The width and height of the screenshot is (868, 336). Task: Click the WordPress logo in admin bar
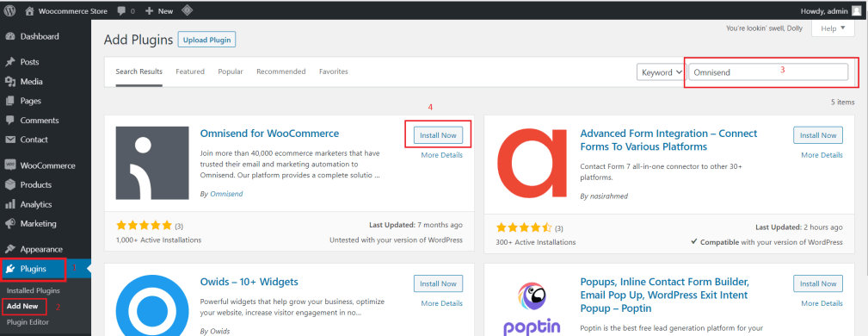point(9,10)
